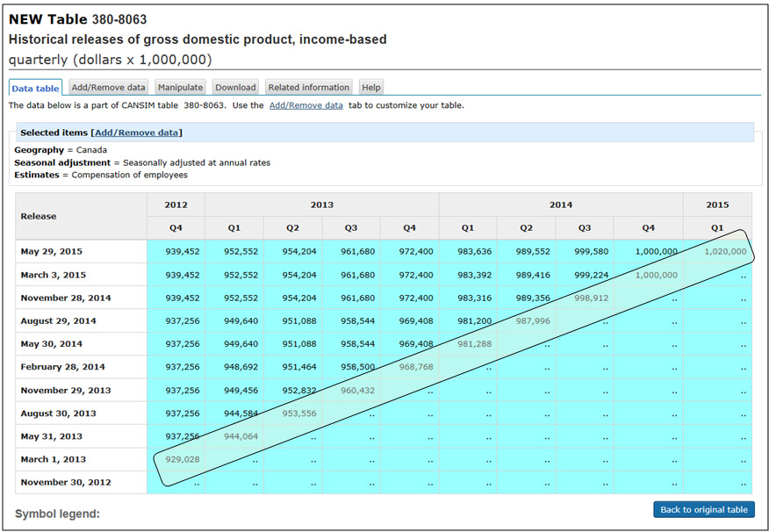Select the 929,028 value cell
Screen dimensions: 769x532
[x=182, y=459]
